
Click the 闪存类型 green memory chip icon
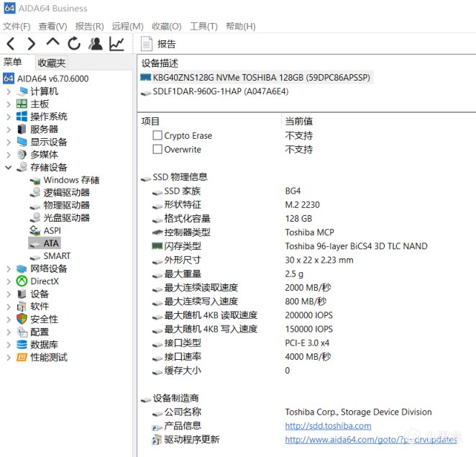(157, 245)
